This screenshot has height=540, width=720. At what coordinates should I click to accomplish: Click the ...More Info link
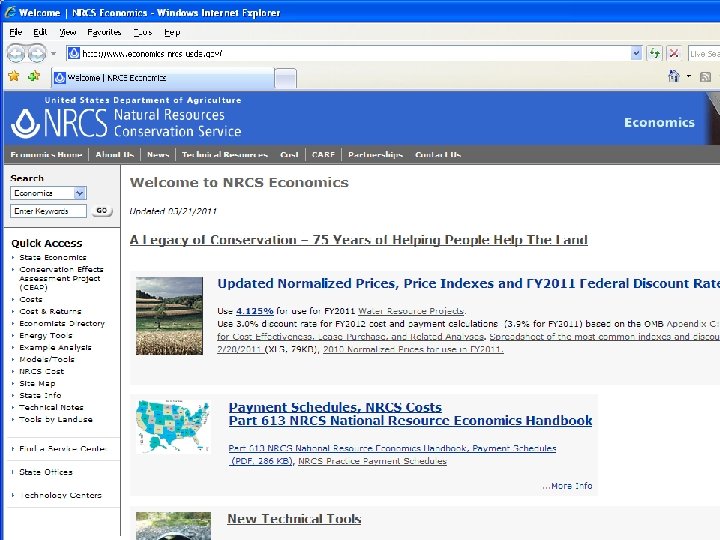[567, 486]
